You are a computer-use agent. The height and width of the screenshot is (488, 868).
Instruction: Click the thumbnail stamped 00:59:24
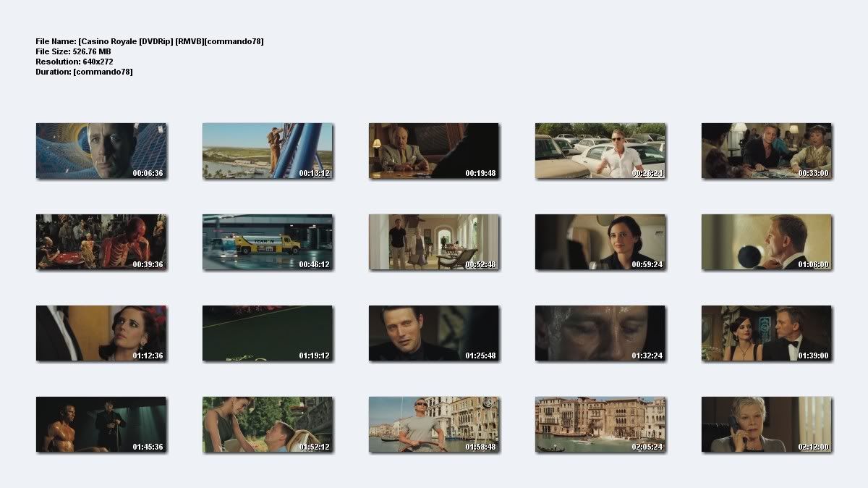coord(600,242)
